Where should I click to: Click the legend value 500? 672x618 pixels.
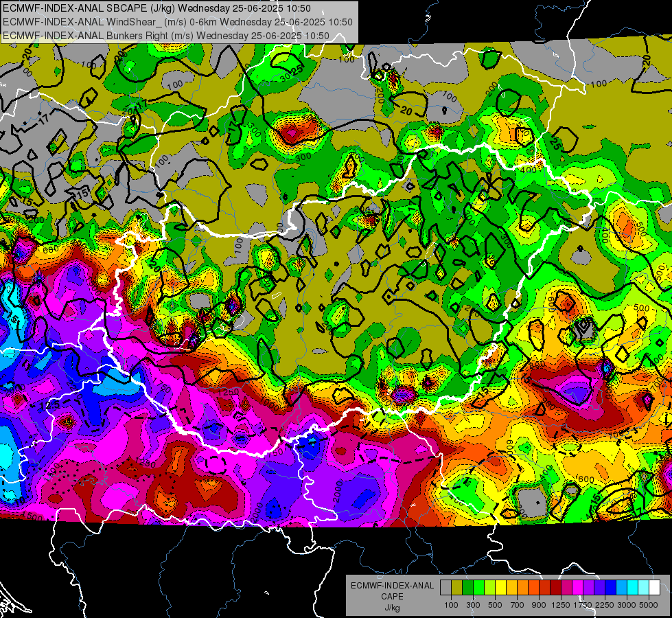point(495,605)
